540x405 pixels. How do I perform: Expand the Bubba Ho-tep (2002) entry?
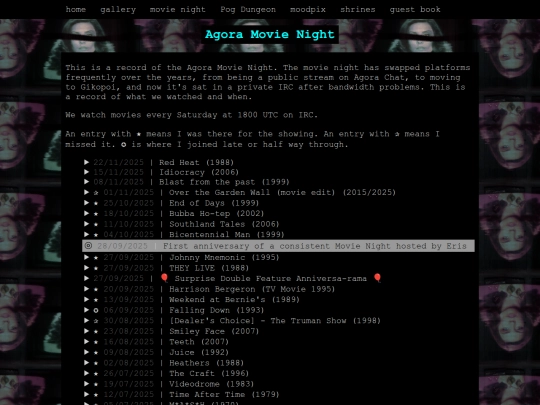[x=87, y=213]
